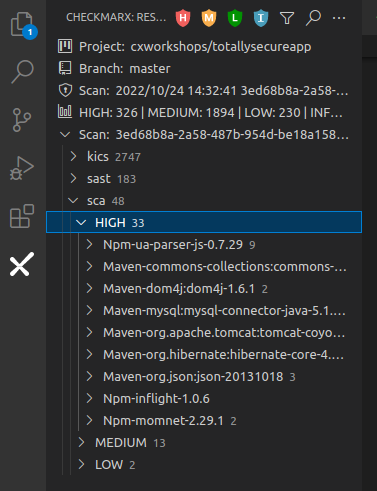Open the Search view in activity bar
This screenshot has height=491, width=377.
pyautogui.click(x=23, y=71)
